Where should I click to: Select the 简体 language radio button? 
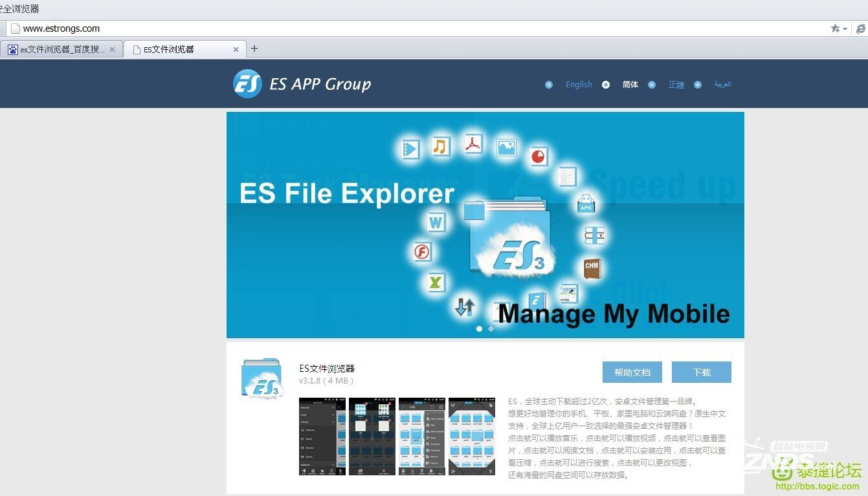(x=606, y=85)
